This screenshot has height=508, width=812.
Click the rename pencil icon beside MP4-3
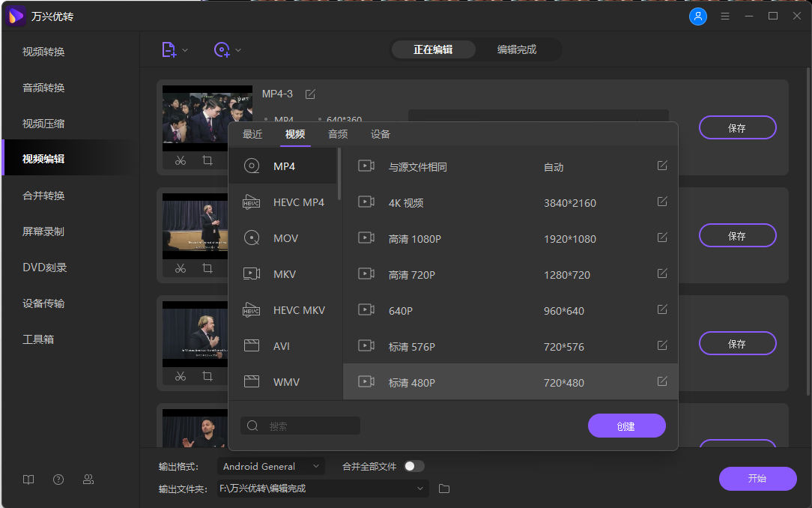tap(310, 94)
